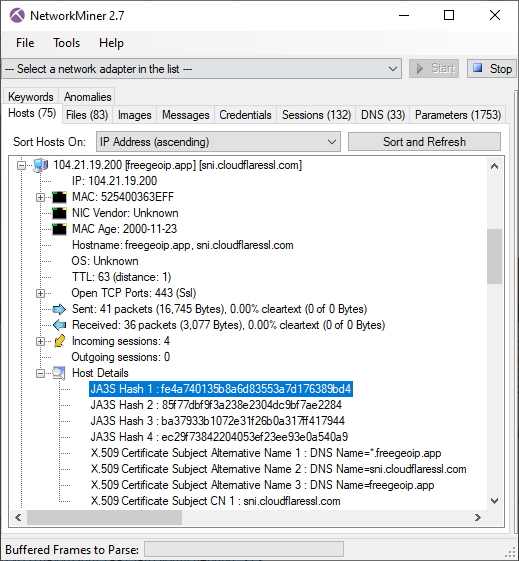Click the Buffered Frames to Parse progress bar
This screenshot has height=561, width=519.
point(244,549)
